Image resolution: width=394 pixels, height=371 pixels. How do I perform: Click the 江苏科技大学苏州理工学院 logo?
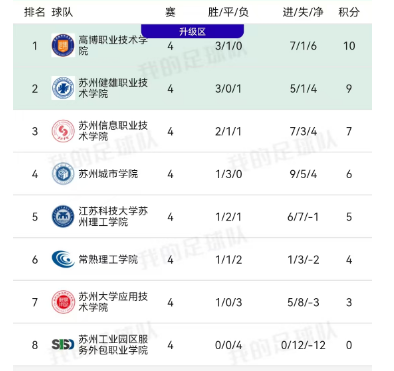[63, 216]
